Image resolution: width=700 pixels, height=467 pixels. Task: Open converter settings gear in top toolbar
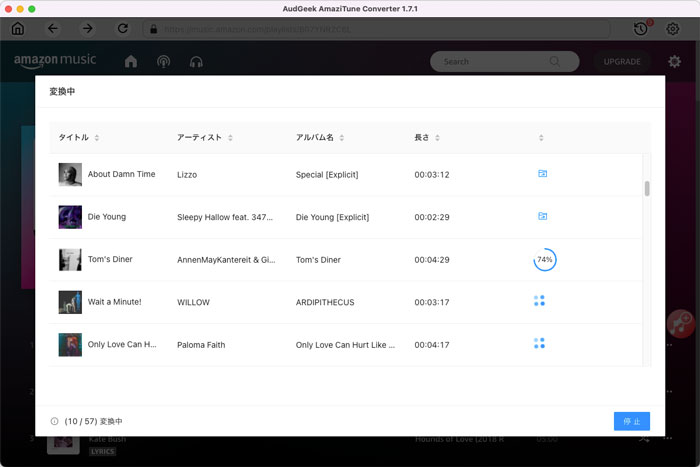pos(673,29)
